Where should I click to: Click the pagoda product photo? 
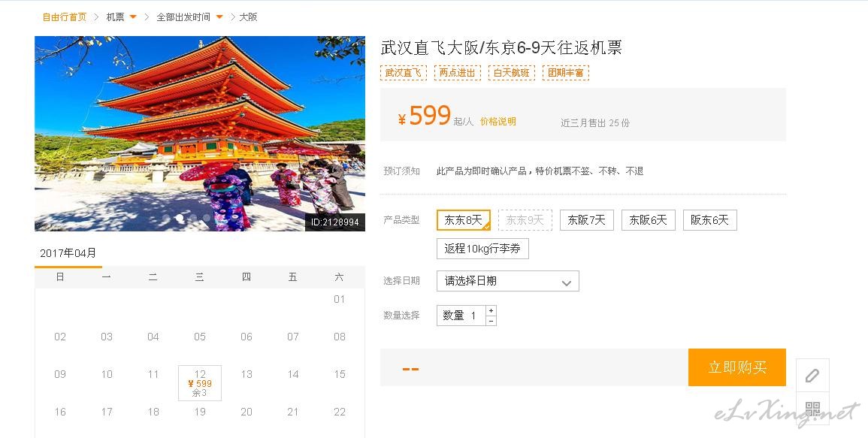[x=200, y=134]
